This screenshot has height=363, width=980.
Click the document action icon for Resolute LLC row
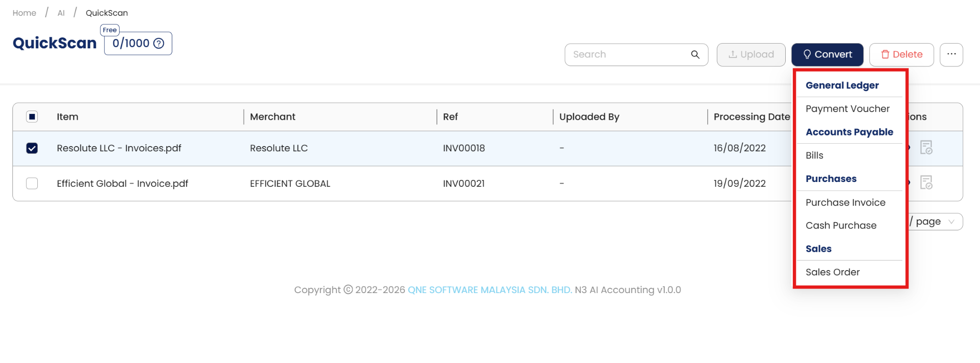point(926,147)
